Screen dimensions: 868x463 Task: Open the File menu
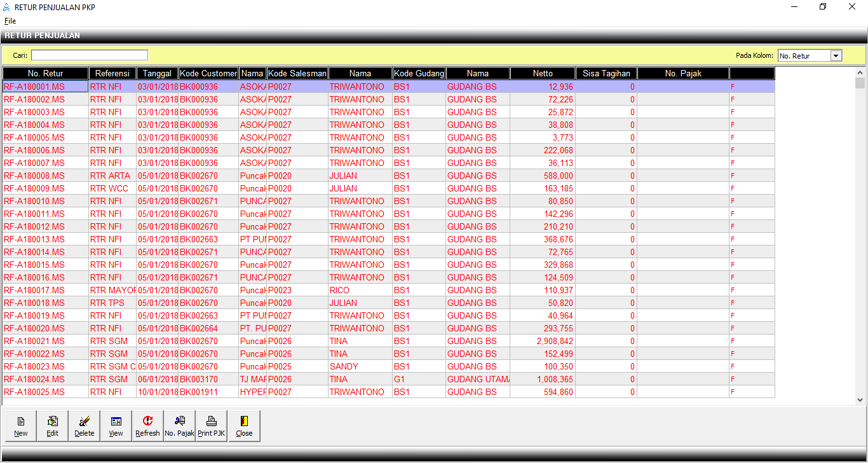point(10,21)
